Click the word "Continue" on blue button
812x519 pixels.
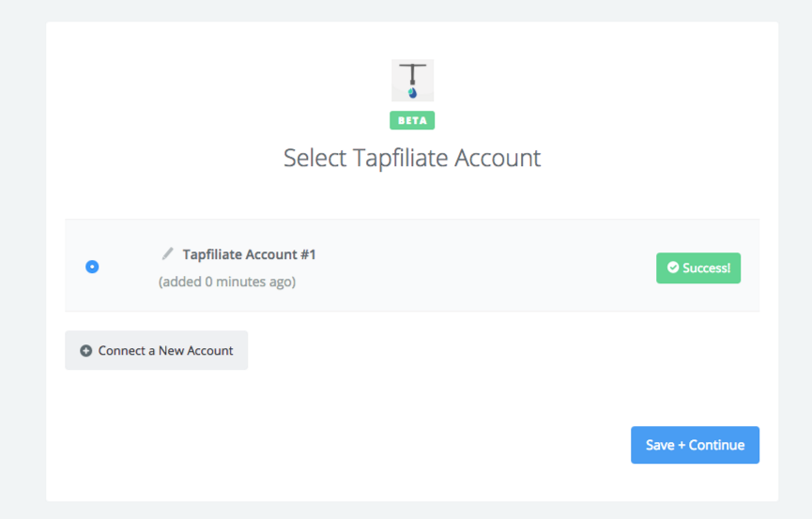[716, 445]
